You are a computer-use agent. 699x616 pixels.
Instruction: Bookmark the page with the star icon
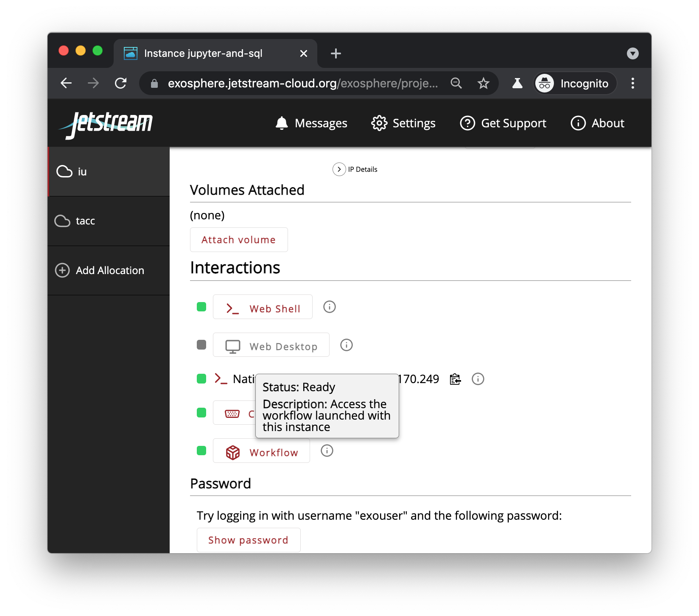(483, 83)
